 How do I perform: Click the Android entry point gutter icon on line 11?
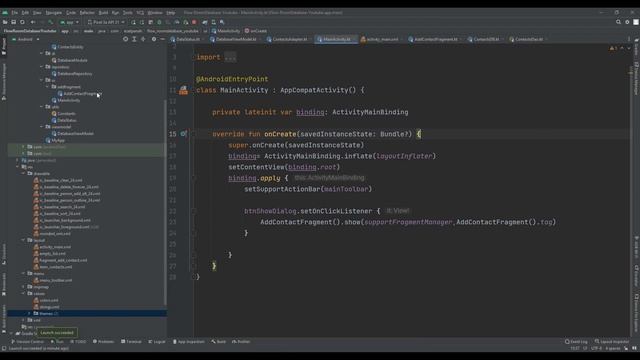184,90
